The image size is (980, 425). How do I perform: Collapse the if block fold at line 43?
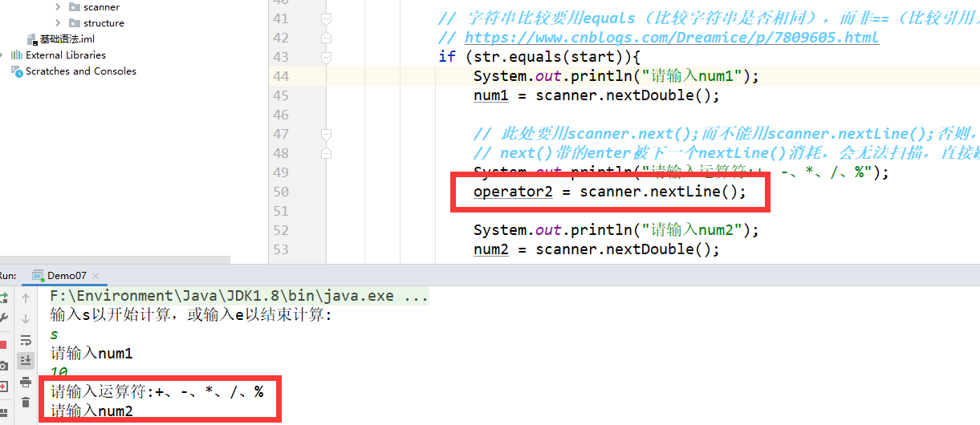click(326, 57)
